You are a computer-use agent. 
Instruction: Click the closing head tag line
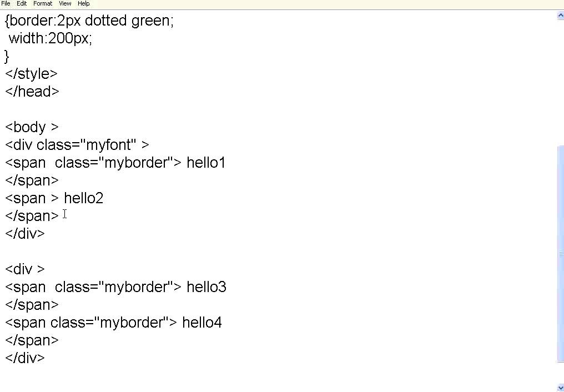click(x=32, y=92)
